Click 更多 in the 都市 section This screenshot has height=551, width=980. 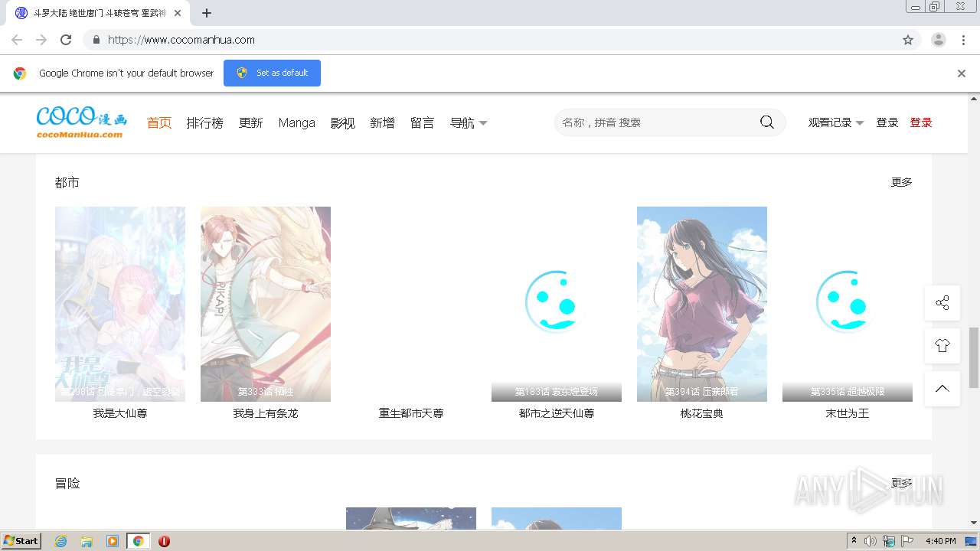point(902,182)
